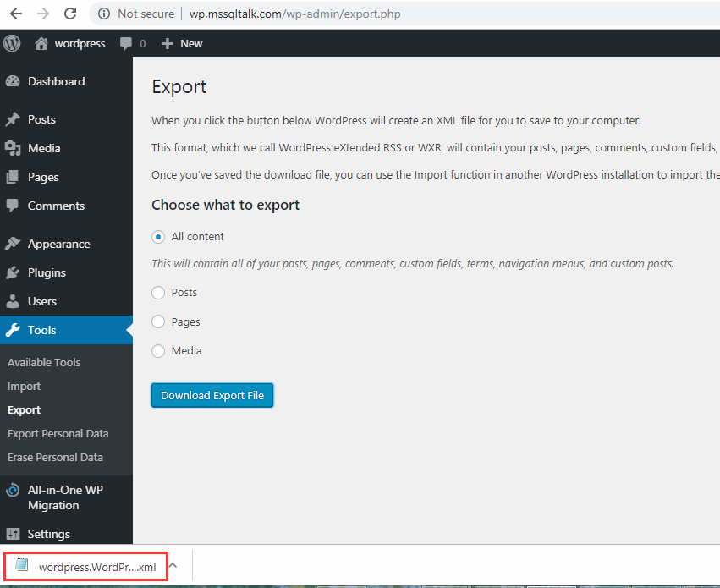720x588 pixels.
Task: Click the Pages icon in sidebar
Action: tap(13, 177)
